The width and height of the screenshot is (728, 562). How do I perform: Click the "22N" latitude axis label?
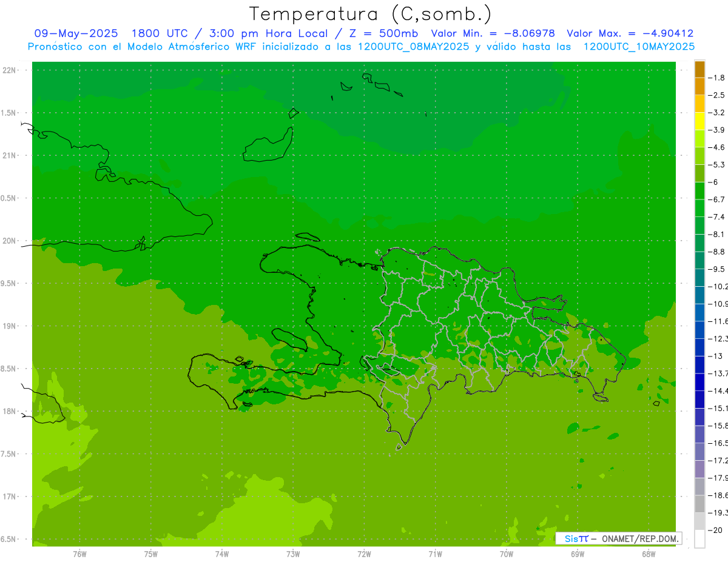pyautogui.click(x=10, y=70)
